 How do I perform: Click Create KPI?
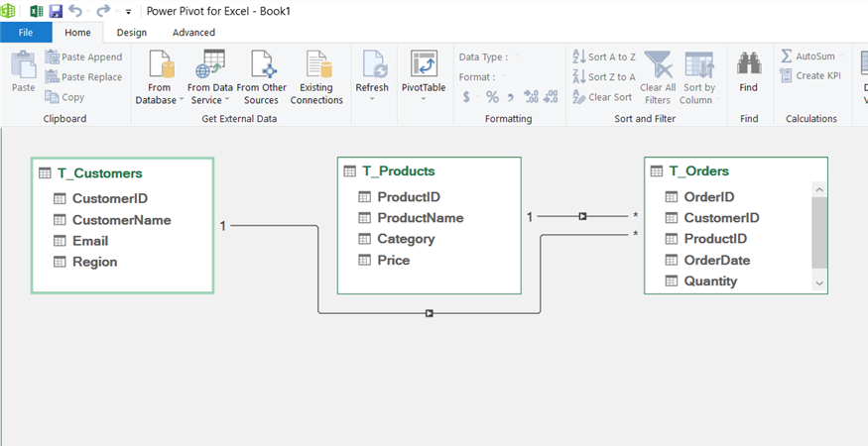pos(810,75)
